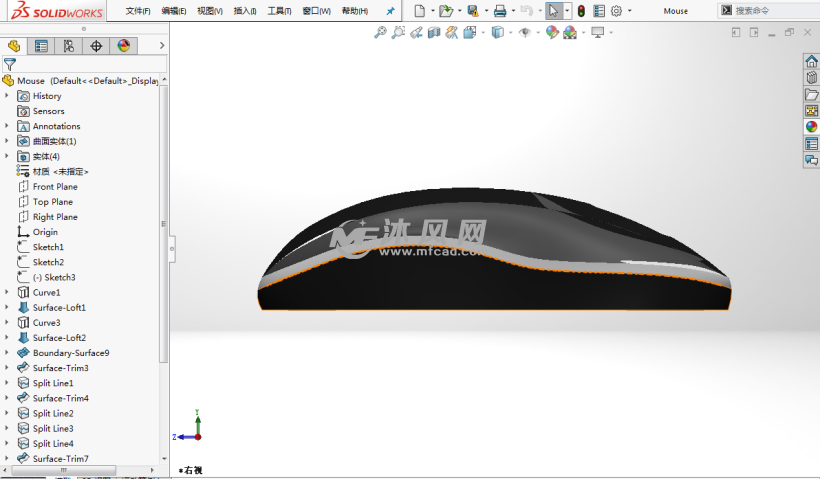Click the Save icon with warning
Screen dimensions: 820x479
(473, 10)
